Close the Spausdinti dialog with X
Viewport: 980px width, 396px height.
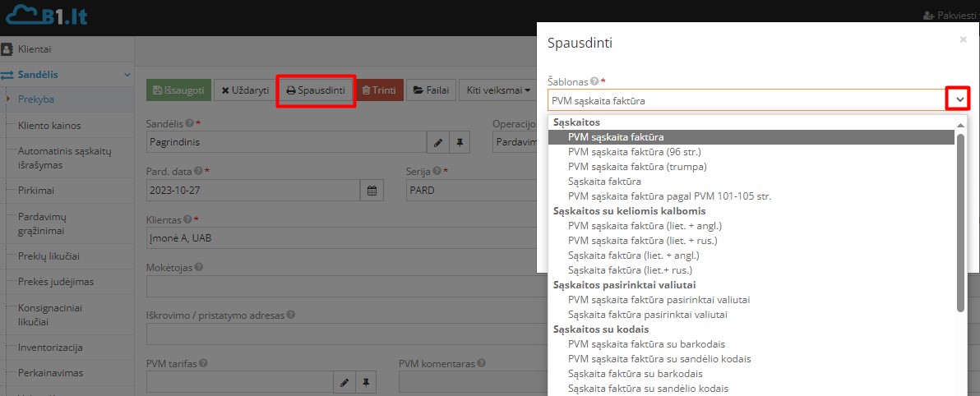click(x=963, y=39)
